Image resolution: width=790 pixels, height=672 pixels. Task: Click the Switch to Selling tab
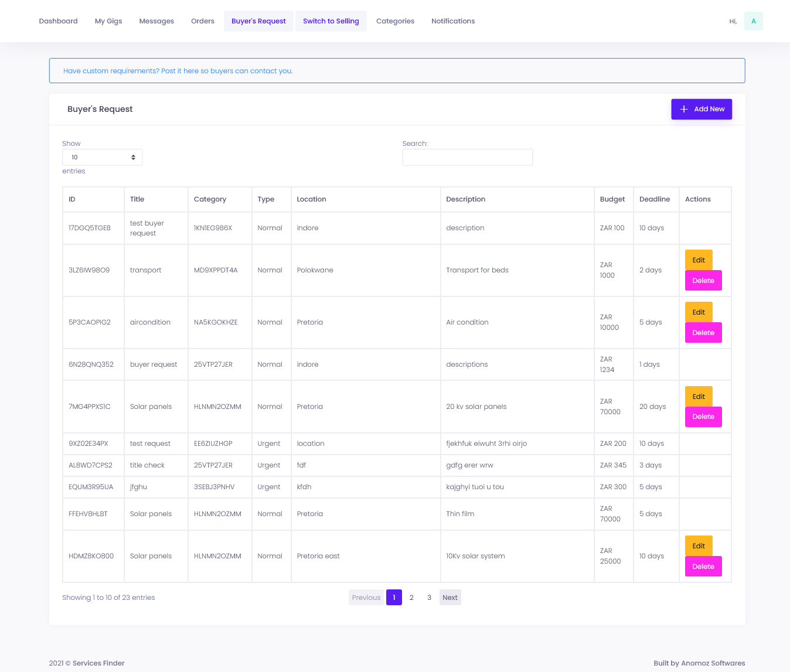[x=331, y=21]
